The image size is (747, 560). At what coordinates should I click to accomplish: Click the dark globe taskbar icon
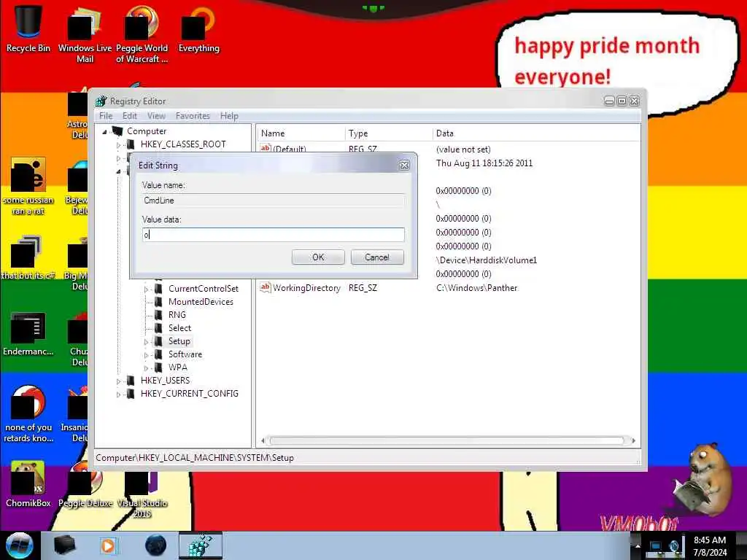[156, 545]
